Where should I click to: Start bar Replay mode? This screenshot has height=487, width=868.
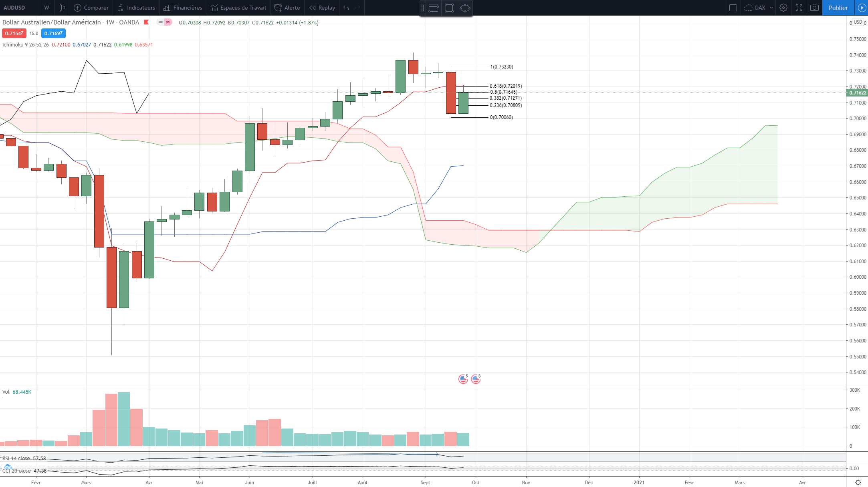[x=322, y=8]
